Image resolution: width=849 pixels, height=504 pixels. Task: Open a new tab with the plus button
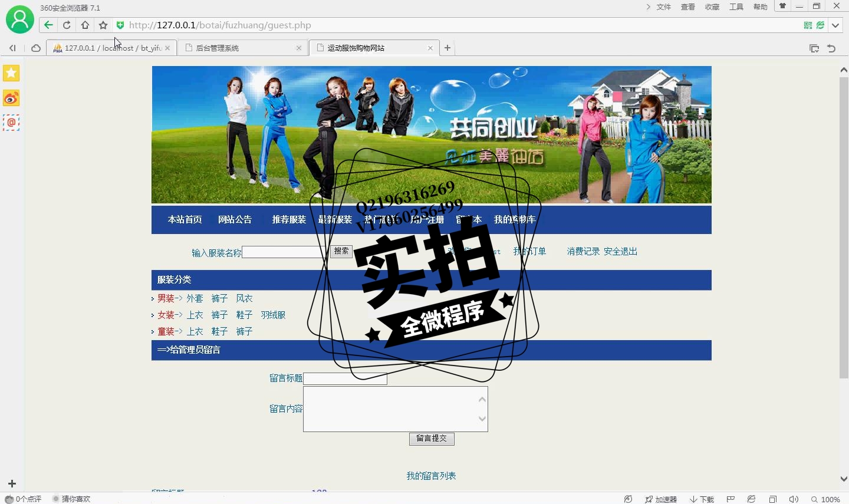click(x=447, y=48)
